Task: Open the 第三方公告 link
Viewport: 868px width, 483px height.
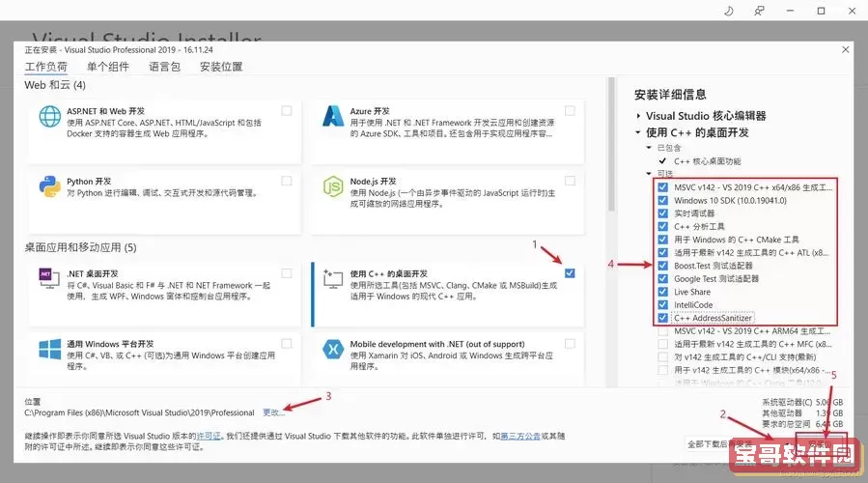Action: (520, 436)
